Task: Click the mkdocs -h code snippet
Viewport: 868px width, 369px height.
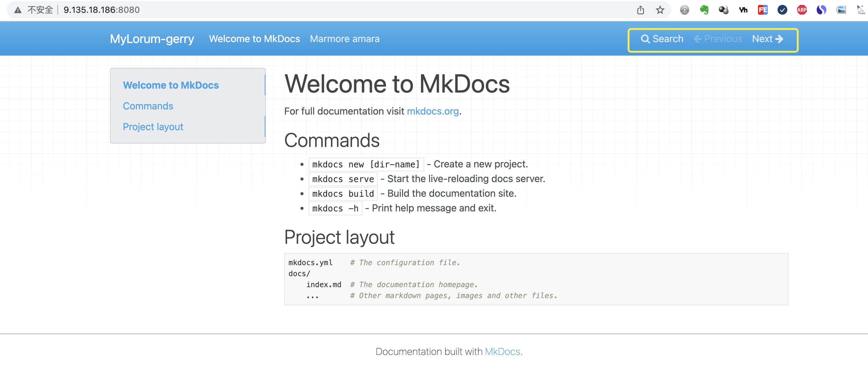Action: [x=335, y=208]
